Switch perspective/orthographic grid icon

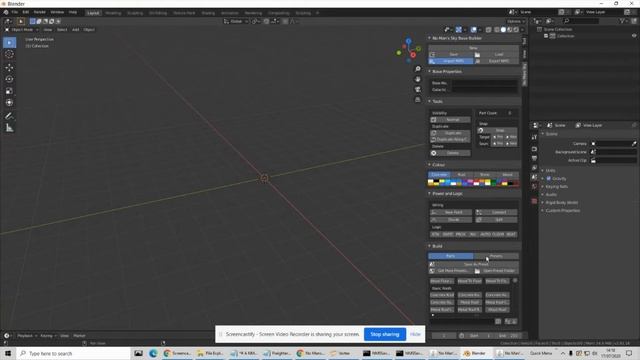[418, 100]
